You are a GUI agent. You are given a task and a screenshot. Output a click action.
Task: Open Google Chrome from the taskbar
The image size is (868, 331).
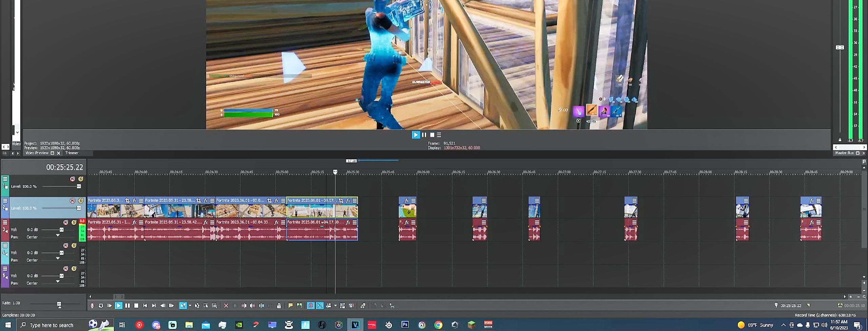coord(438,325)
